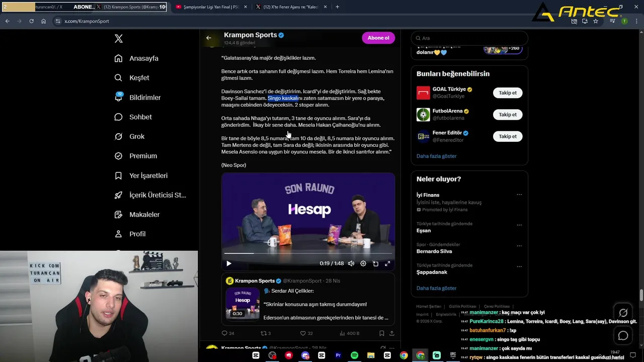Open video settings gear
The image size is (644, 362).
[x=363, y=263]
